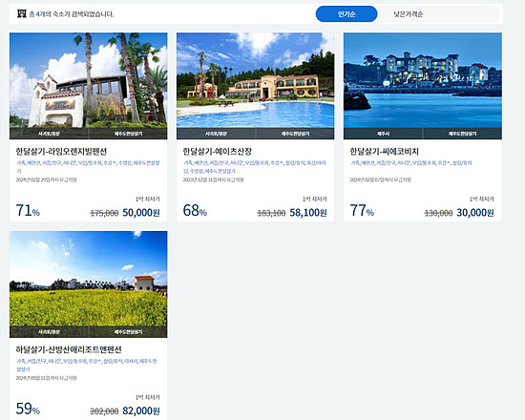Click the struck-through 175,000 original price
The width and height of the screenshot is (525, 420).
[104, 213]
